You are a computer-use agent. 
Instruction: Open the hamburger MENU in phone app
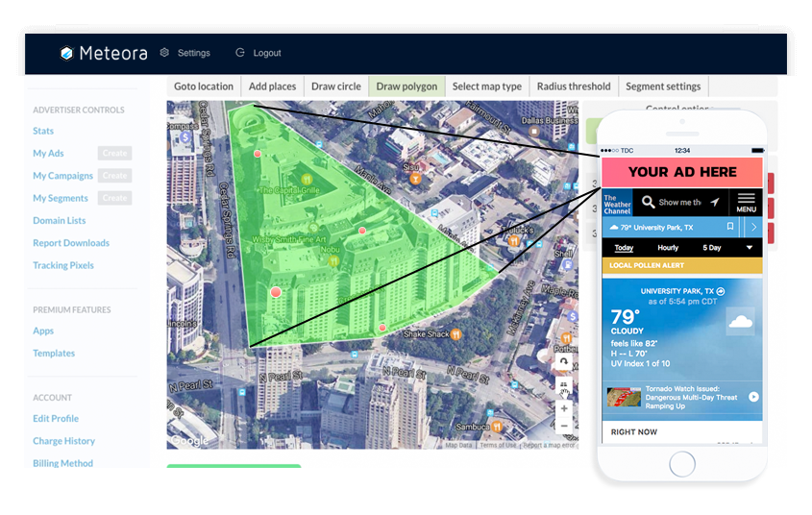pyautogui.click(x=747, y=203)
